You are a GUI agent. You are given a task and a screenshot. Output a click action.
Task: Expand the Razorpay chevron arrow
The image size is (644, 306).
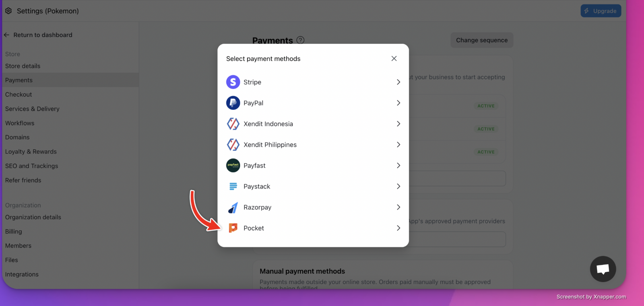coord(398,207)
